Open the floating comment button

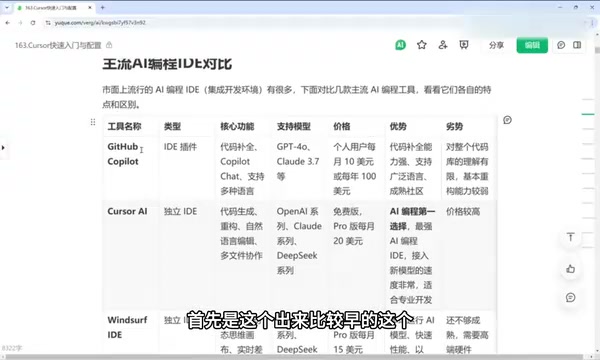click(571, 298)
